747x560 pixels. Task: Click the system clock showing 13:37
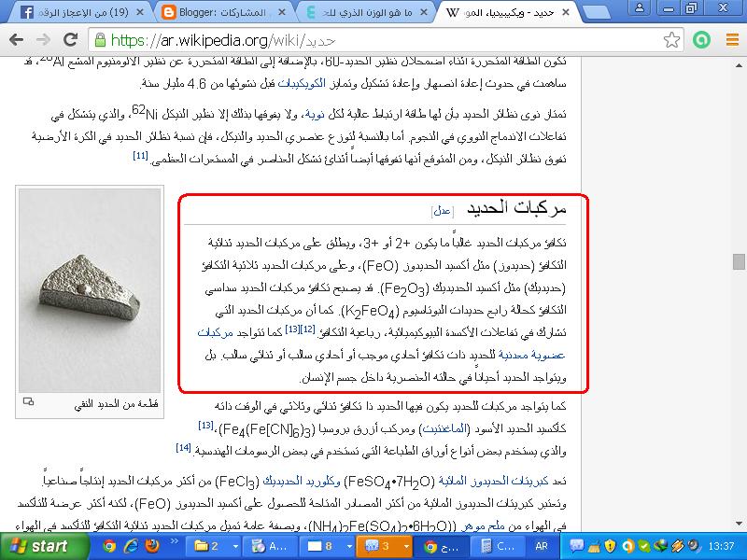click(721, 546)
